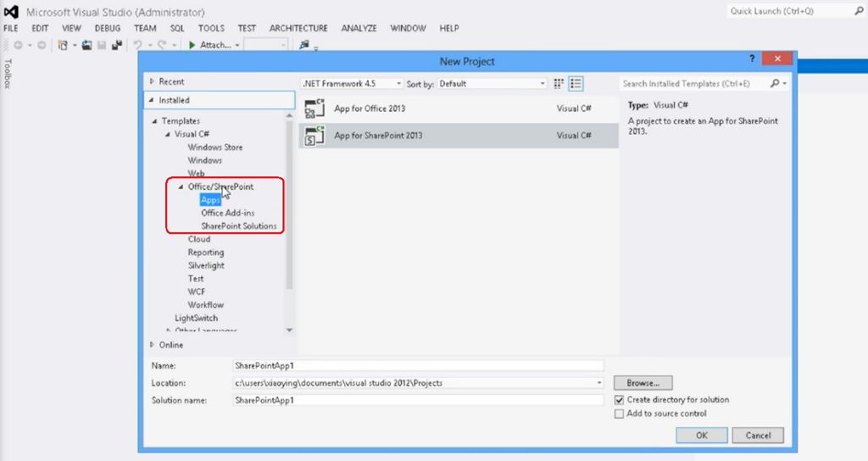Open the FILE menu

(11, 28)
